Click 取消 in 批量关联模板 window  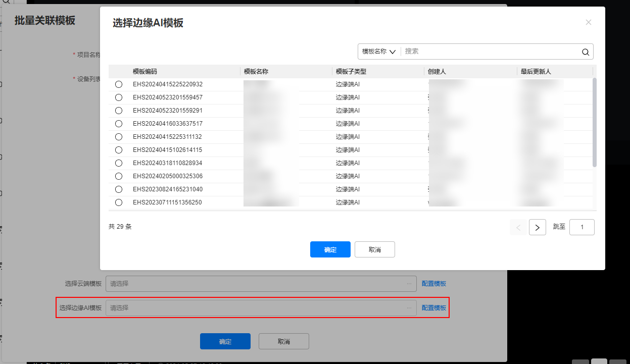(284, 341)
